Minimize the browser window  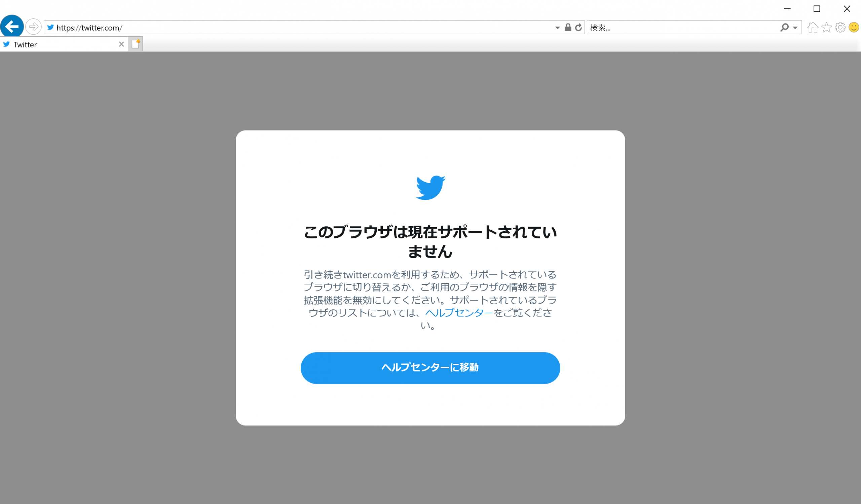pos(787,9)
